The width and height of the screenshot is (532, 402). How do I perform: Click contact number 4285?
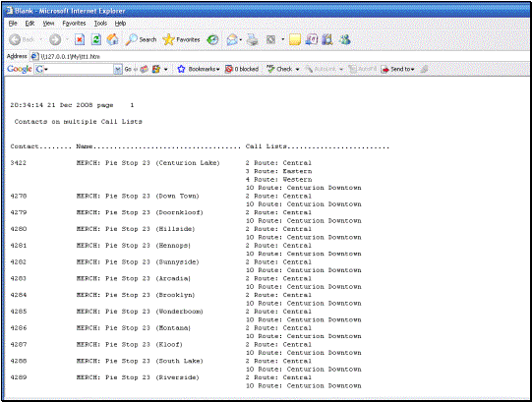coord(19,312)
